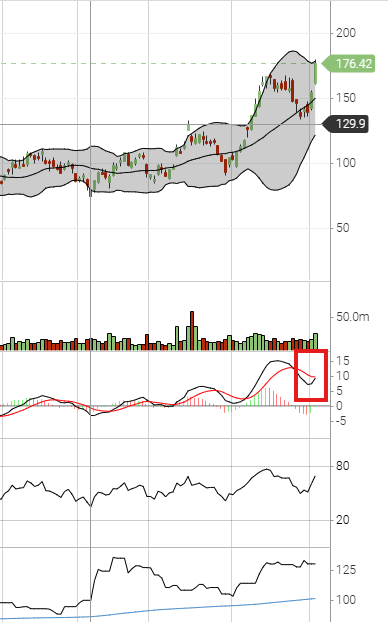
Task: Click the 200 price axis label
Action: click(x=346, y=33)
